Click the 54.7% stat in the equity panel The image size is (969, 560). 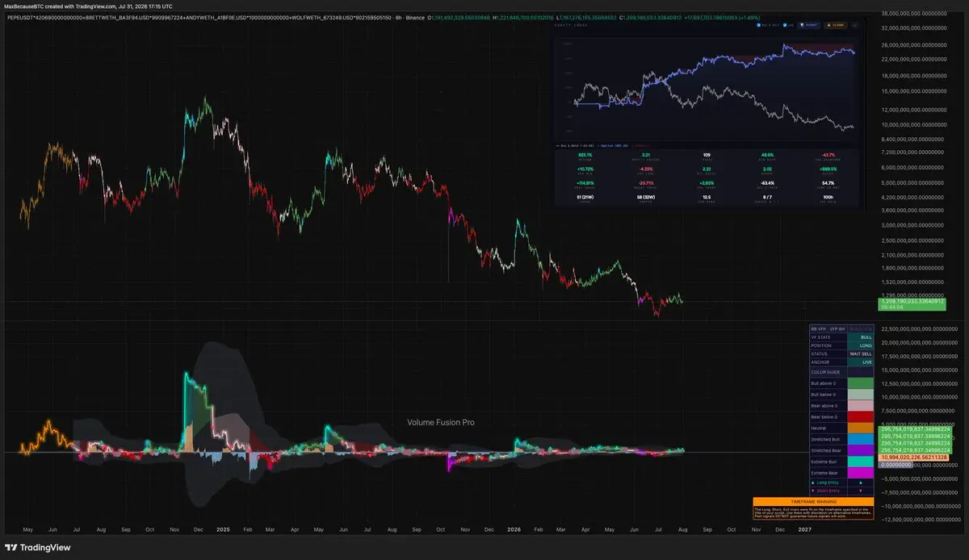pyautogui.click(x=828, y=183)
